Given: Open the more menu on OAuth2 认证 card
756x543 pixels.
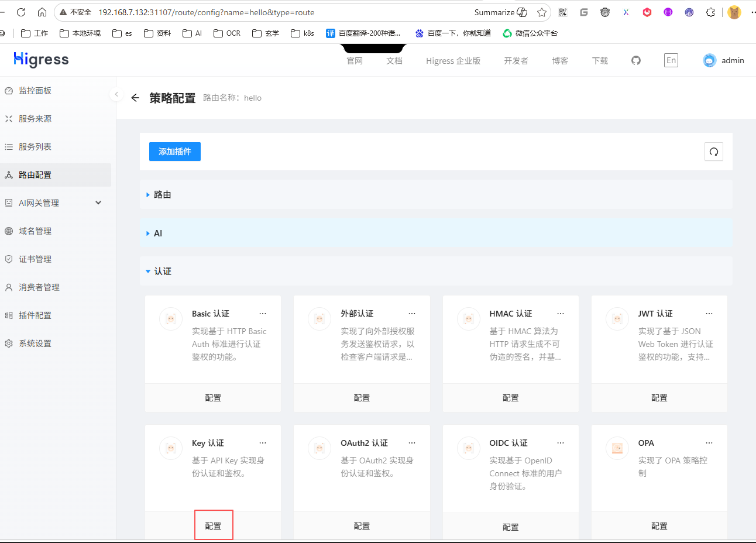Looking at the screenshot, I should [412, 443].
